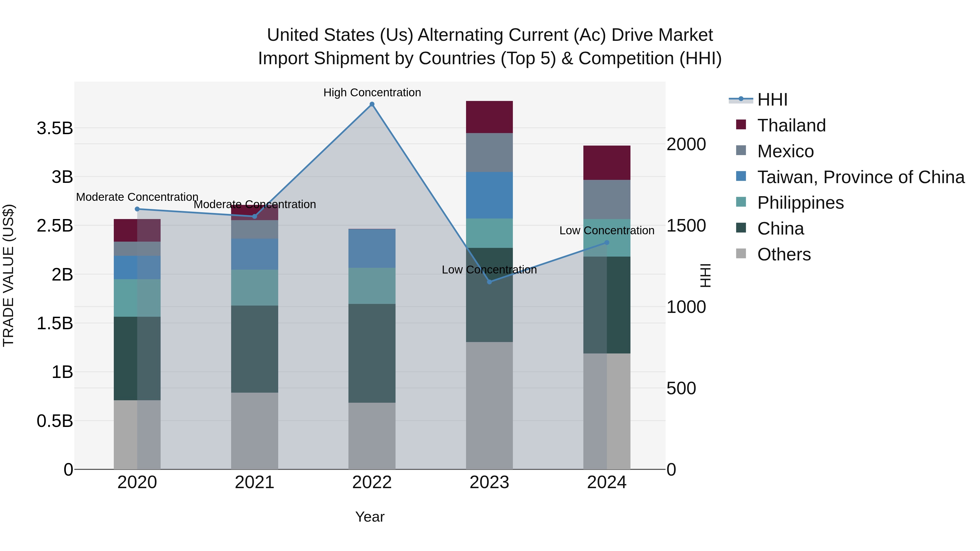
Task: Click the Mexico color swatch in legend
Action: [741, 150]
